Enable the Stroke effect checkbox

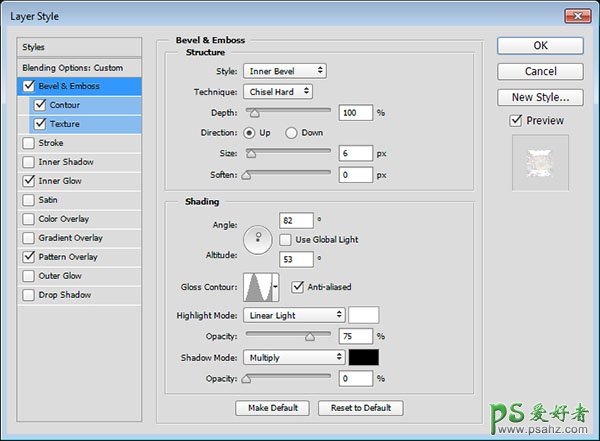[x=29, y=143]
